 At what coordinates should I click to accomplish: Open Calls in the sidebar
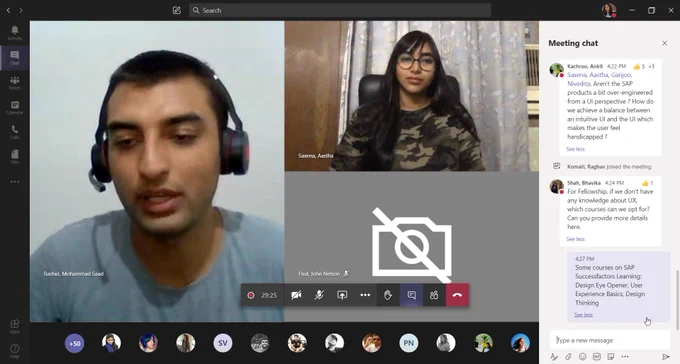coord(14,132)
